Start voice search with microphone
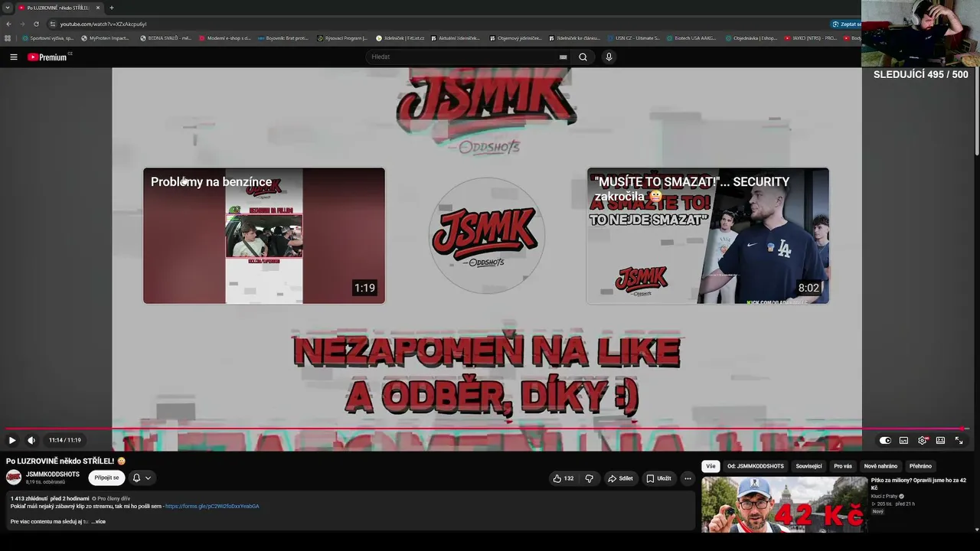 [609, 57]
